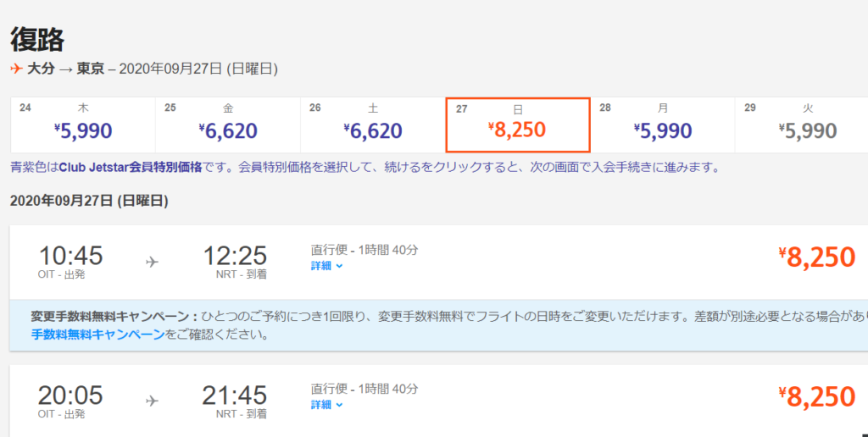Open the 手数料無料キャンペーン link
Viewport: 868px width, 437px height.
click(98, 335)
